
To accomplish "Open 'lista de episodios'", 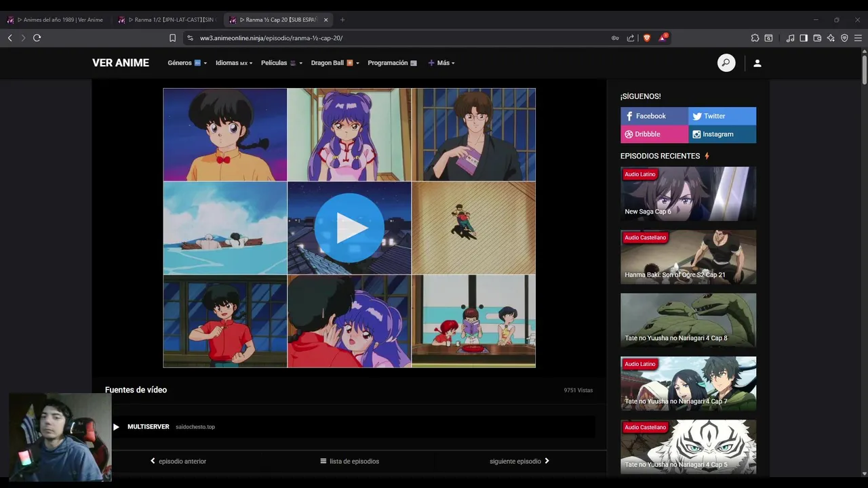I will (350, 462).
